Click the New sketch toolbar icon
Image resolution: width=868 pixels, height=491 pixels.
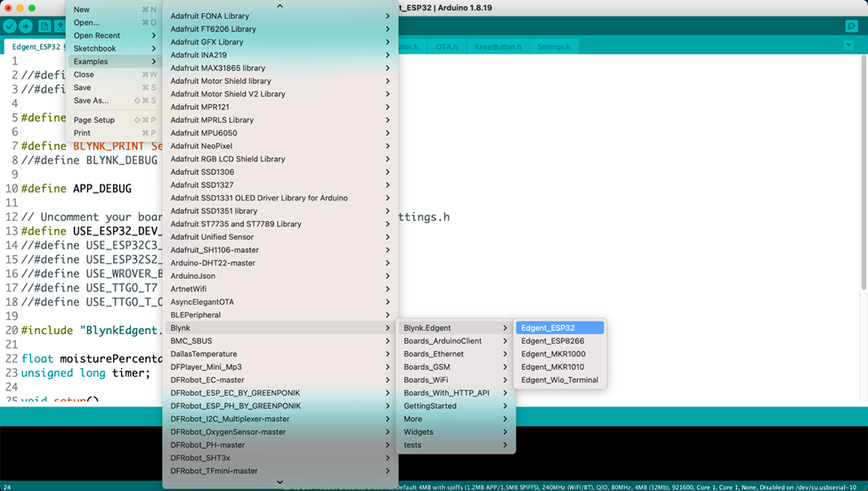point(45,26)
